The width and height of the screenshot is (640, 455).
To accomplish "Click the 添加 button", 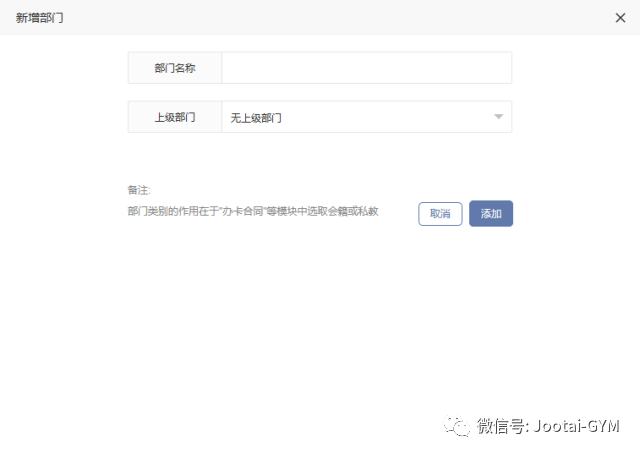I will pos(491,213).
